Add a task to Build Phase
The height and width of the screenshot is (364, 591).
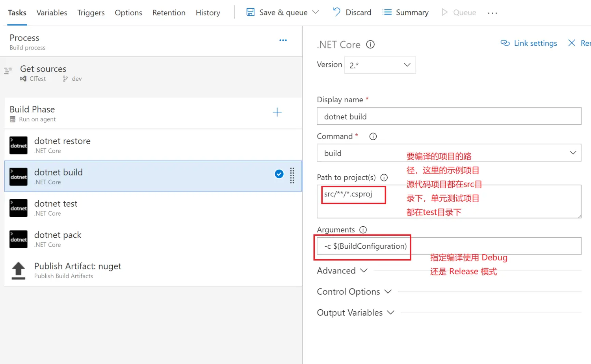pos(277,112)
